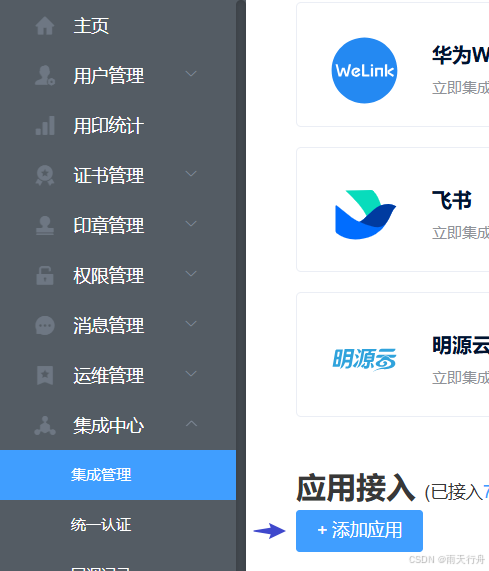Viewport: 489px width, 571px height.
Task: Click the certificate badge icon beside 证书管理
Action: (x=45, y=175)
